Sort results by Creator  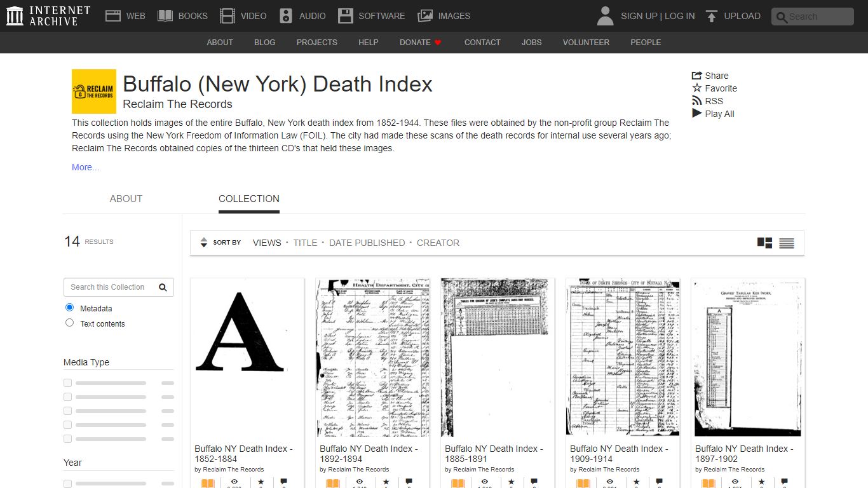(438, 243)
